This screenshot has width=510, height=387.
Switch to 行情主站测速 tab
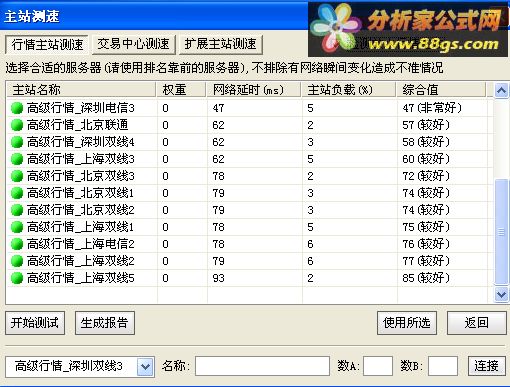pyautogui.click(x=47, y=45)
